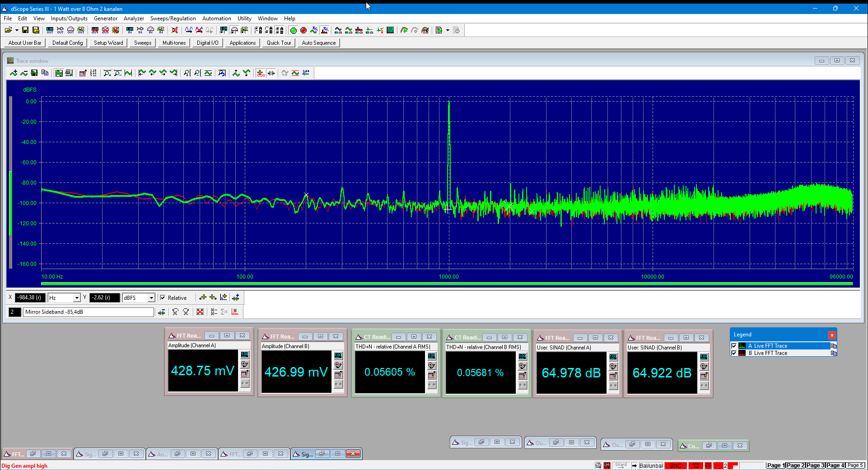The image size is (868, 470).
Task: Click the copy icon for B Live FFT Trace
Action: (x=834, y=353)
